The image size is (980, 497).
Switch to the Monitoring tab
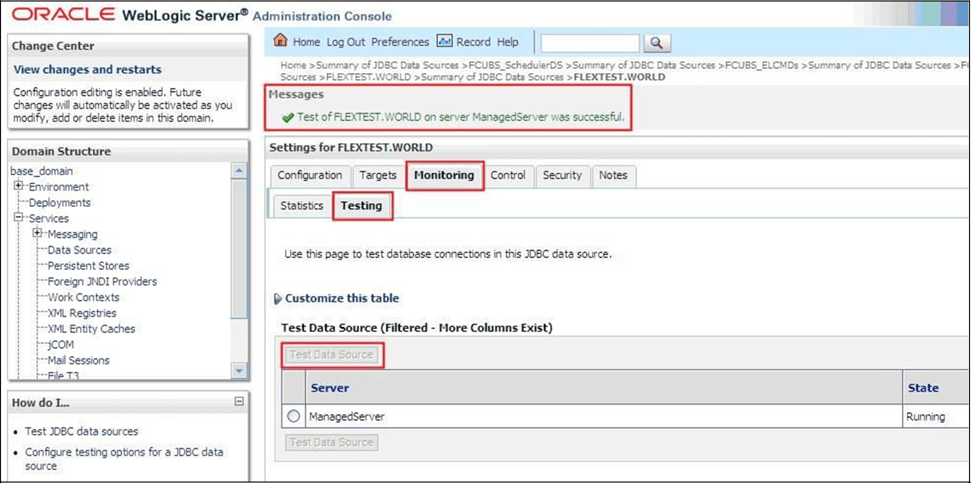444,175
